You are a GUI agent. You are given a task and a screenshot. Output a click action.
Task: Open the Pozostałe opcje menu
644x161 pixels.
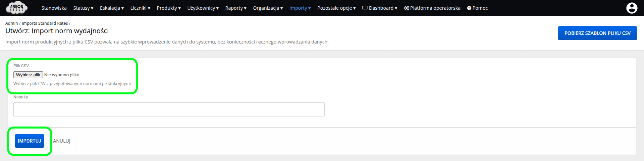336,8
